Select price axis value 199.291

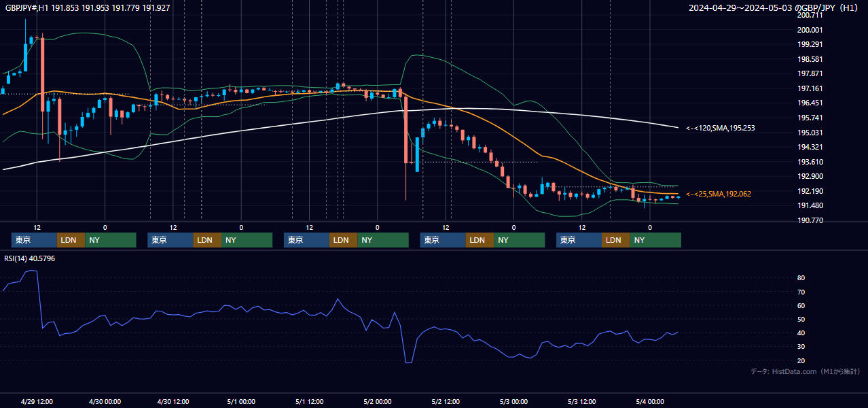[810, 44]
